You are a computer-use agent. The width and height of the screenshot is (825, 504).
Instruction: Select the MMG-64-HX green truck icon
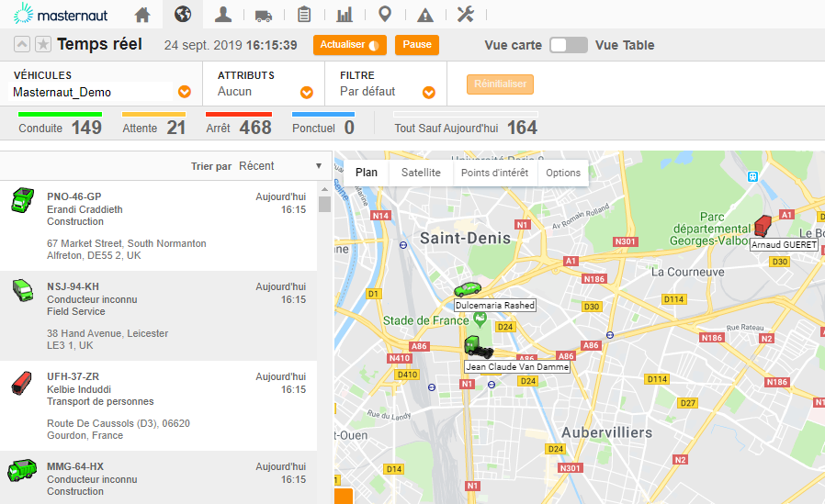click(22, 470)
